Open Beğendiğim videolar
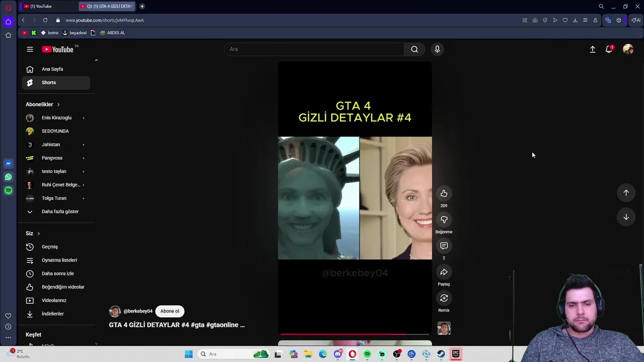644x362 pixels. coord(56,287)
